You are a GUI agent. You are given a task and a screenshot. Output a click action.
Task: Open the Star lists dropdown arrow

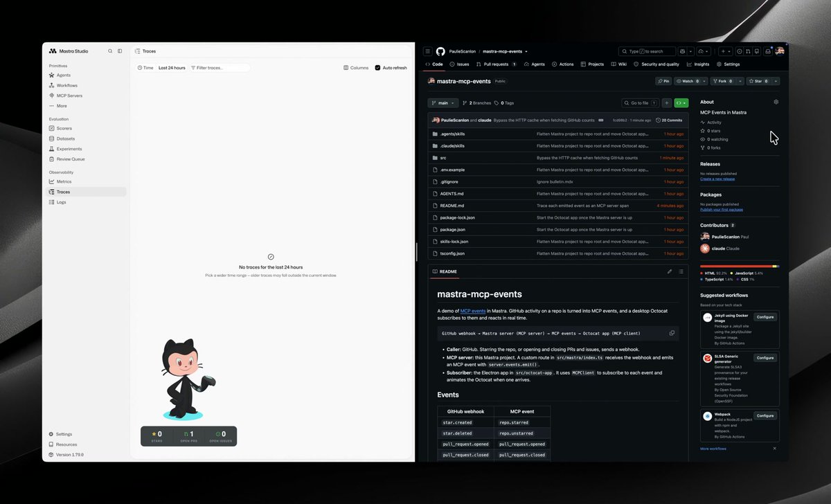click(774, 81)
